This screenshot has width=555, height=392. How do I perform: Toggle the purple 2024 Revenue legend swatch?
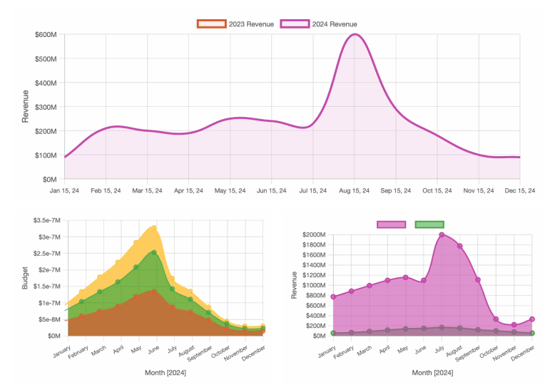(295, 24)
